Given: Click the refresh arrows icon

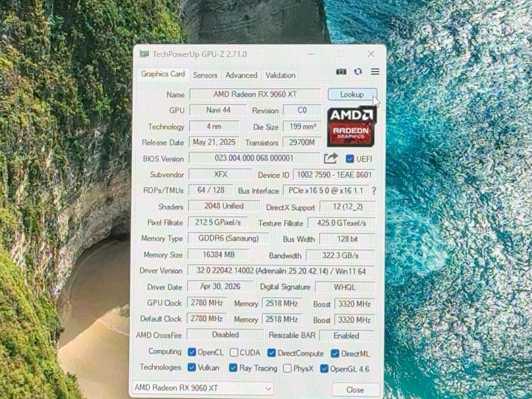Looking at the screenshot, I should click(358, 72).
